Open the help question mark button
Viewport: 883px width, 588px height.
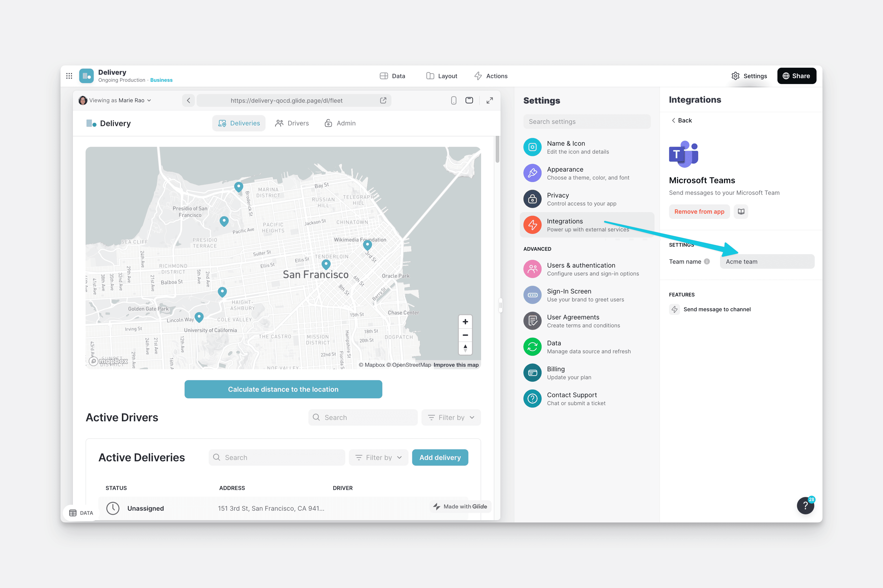coord(805,506)
